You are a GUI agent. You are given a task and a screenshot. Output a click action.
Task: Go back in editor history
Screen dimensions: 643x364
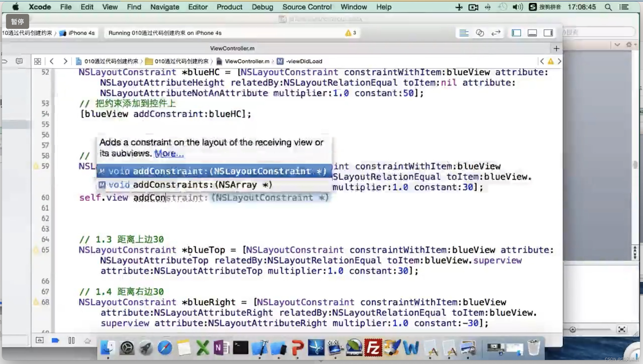coord(52,61)
